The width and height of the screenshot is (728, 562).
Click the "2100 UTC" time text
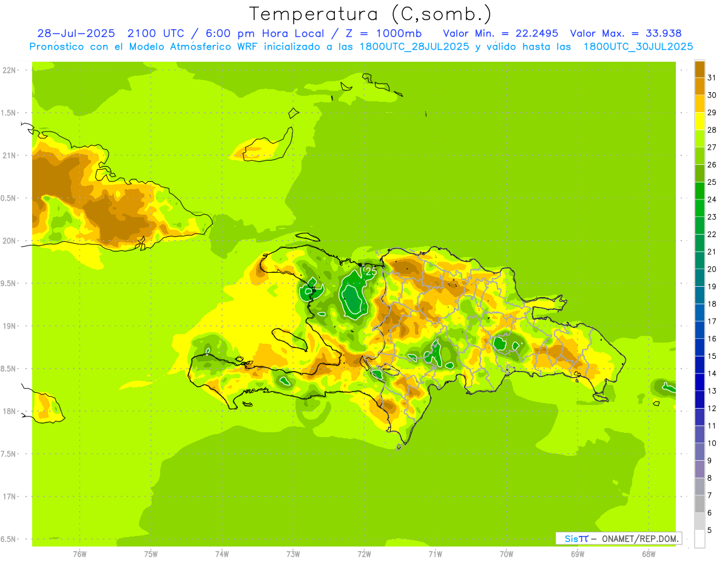pos(155,33)
